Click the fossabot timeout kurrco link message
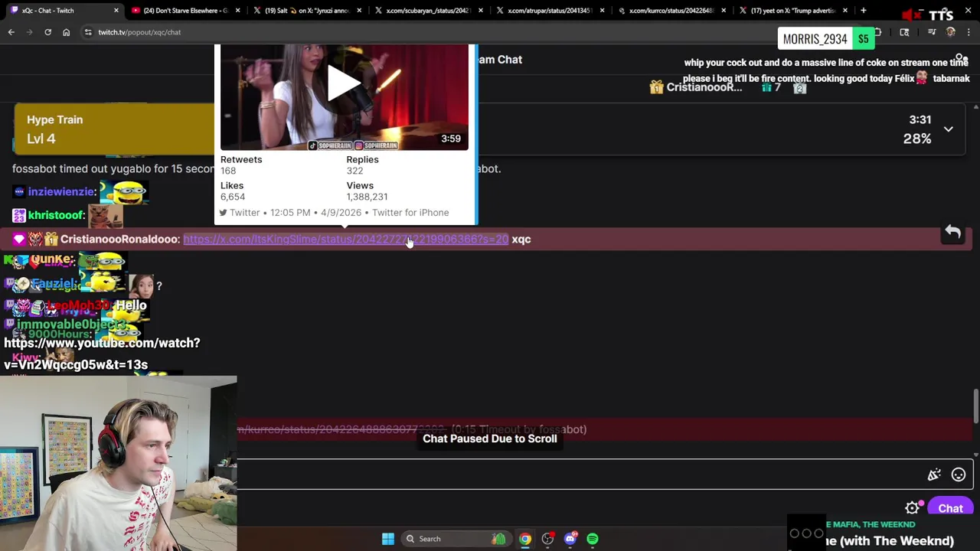 click(412, 429)
